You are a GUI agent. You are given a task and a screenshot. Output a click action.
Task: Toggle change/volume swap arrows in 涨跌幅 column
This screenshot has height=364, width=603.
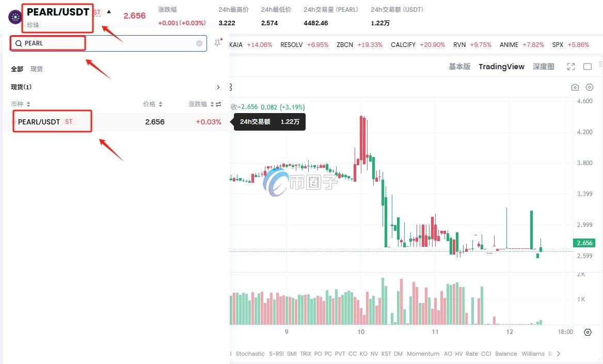[218, 104]
